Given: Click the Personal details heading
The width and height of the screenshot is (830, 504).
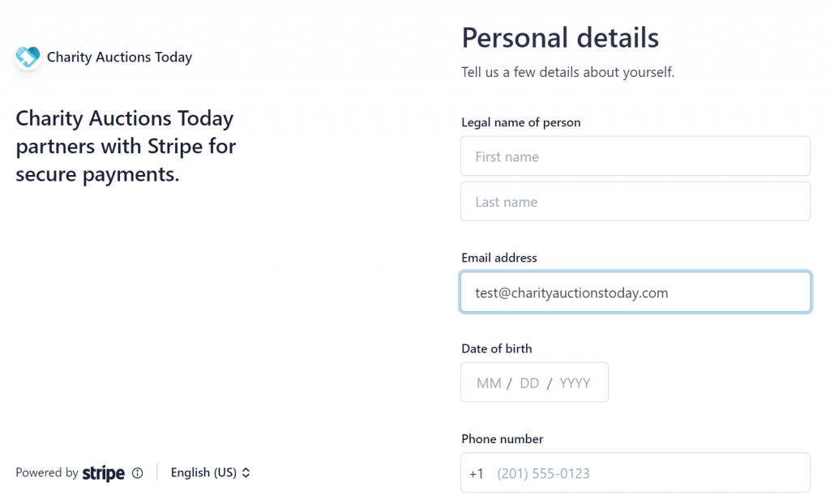Looking at the screenshot, I should (x=560, y=37).
